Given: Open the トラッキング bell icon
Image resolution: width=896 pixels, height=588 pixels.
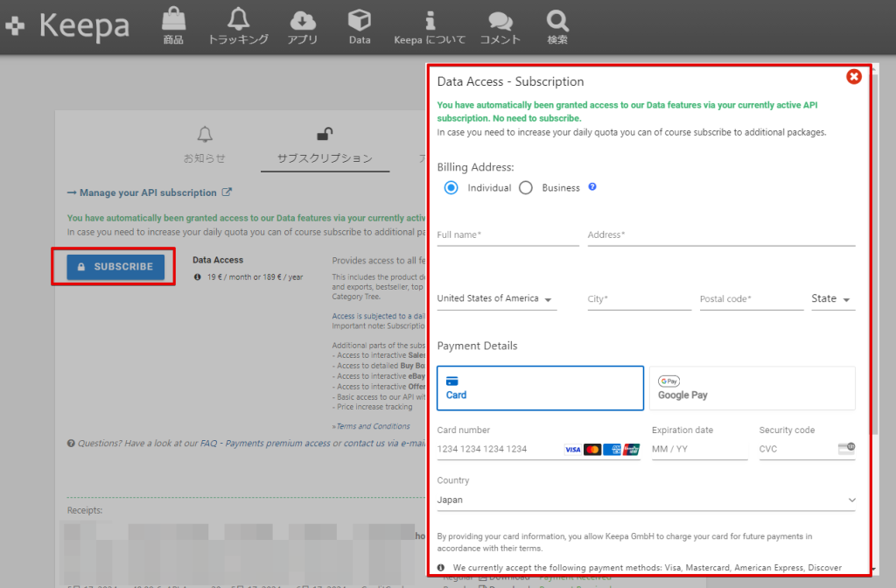Looking at the screenshot, I should click(237, 21).
